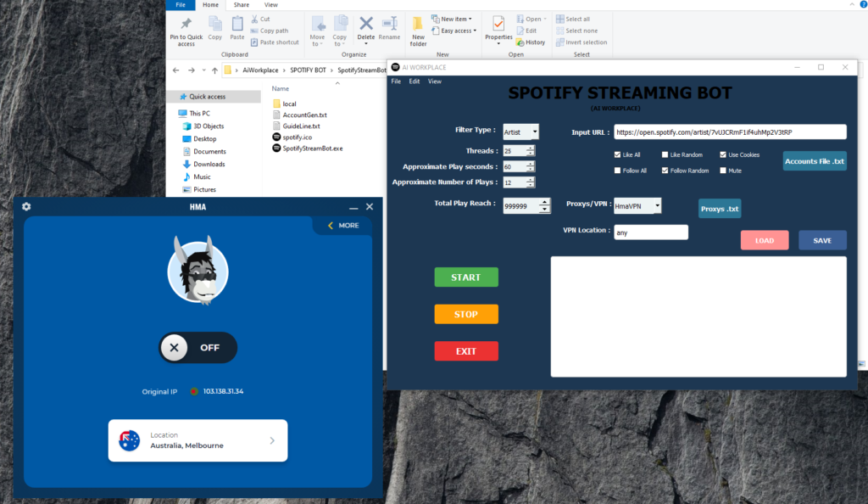Enable the Mute checkbox

click(723, 171)
